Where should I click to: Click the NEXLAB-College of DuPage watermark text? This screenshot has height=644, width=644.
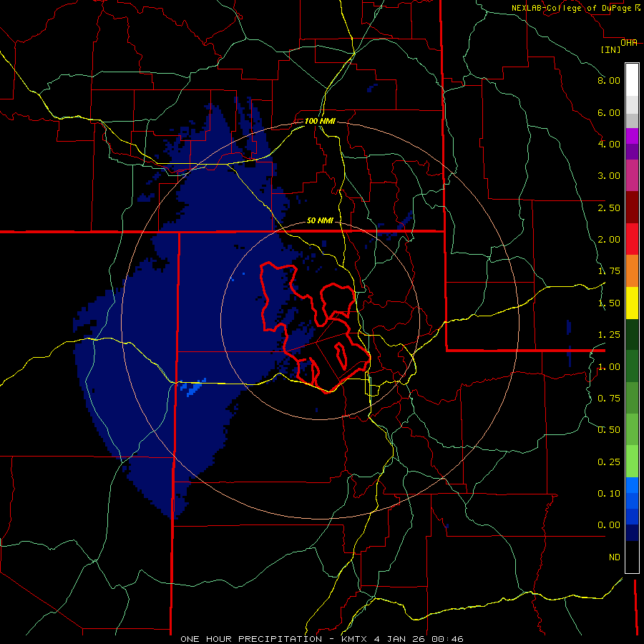(575, 8)
